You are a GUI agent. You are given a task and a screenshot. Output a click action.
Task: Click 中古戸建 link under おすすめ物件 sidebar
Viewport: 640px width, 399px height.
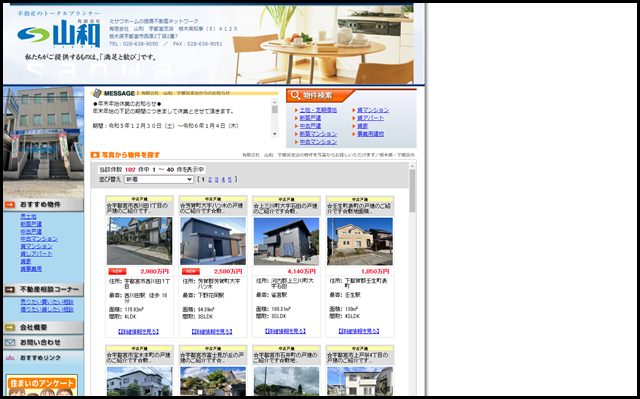31,231
